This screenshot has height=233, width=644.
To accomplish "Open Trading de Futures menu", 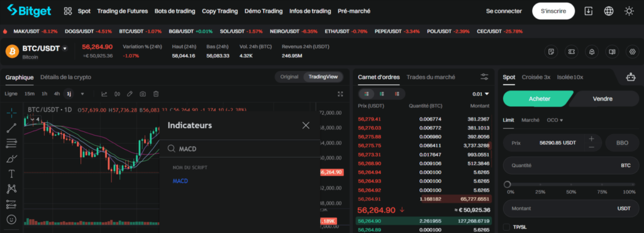I will coord(123,11).
